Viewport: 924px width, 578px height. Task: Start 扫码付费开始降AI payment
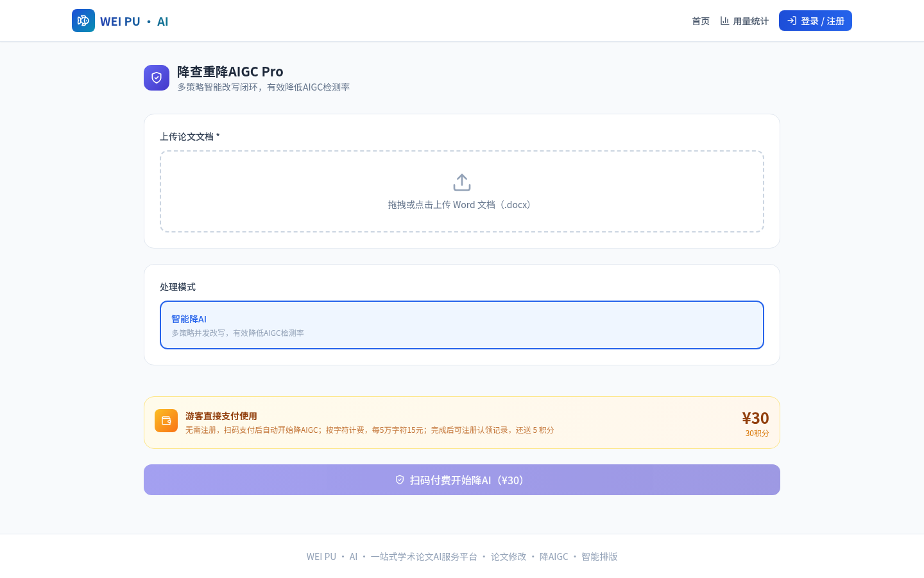point(462,480)
